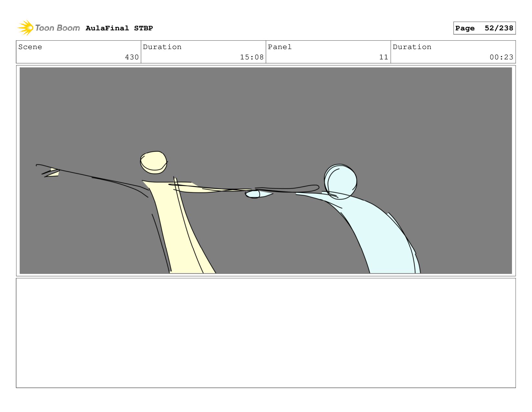The image size is (532, 412).
Task: Click the empty notes box below the panel
Action: coord(266,333)
